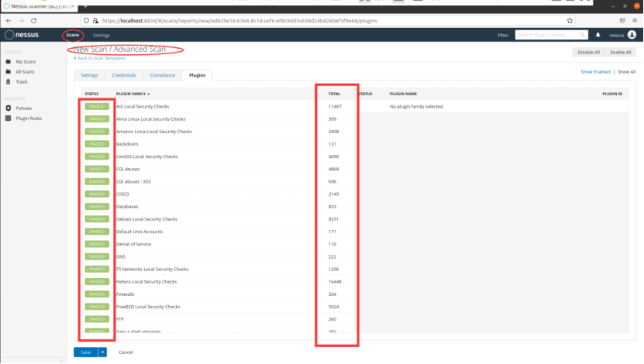Viewport: 644px width, 364px height.
Task: Toggle ENABLED status for Alma Linux Local Security Checks
Action: point(97,119)
